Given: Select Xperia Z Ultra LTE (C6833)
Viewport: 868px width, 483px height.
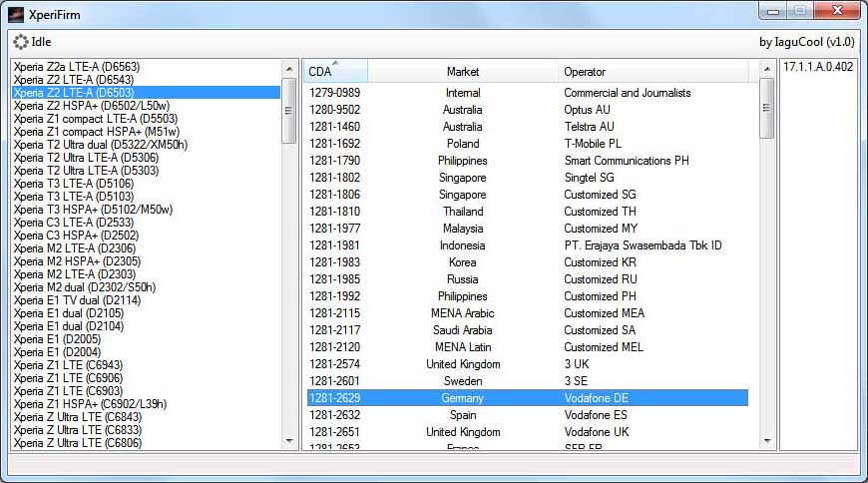Looking at the screenshot, I should [147, 430].
